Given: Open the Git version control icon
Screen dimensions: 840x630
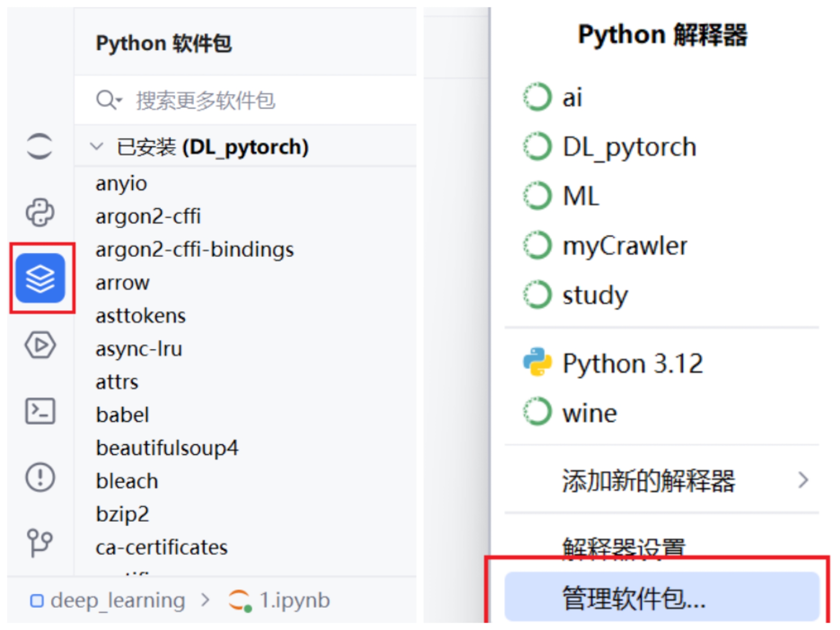Looking at the screenshot, I should pos(39,543).
